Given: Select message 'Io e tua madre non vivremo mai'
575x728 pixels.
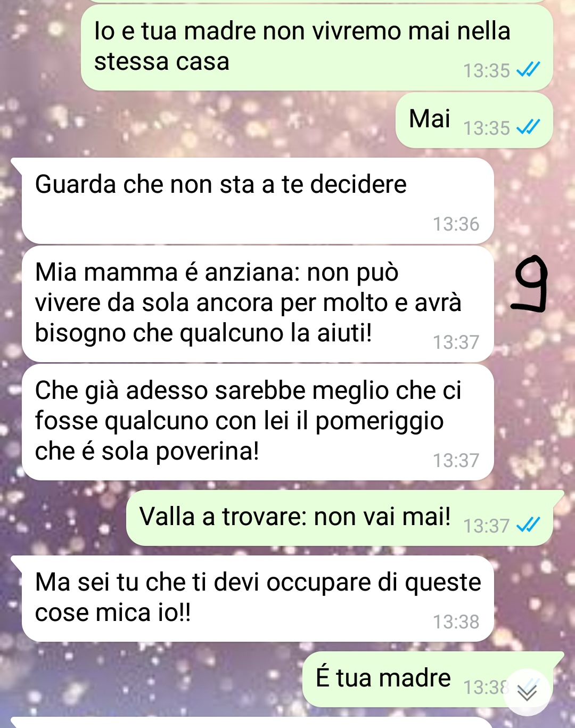Looking at the screenshot, I should pyautogui.click(x=317, y=47).
